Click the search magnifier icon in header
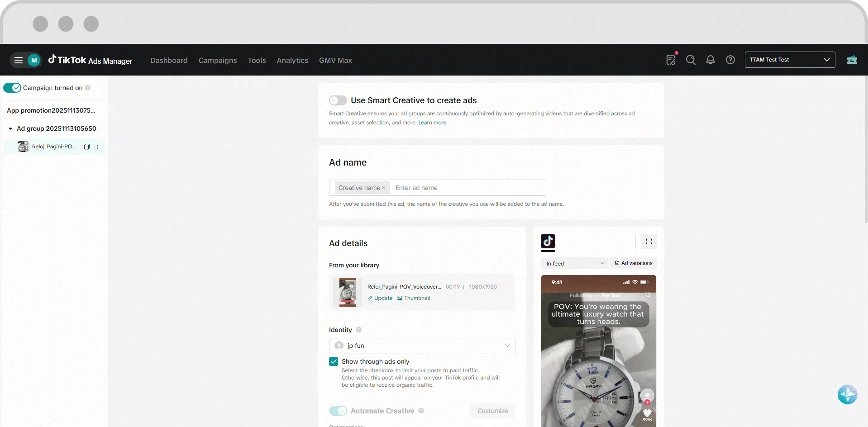The height and width of the screenshot is (427, 868). pyautogui.click(x=691, y=60)
